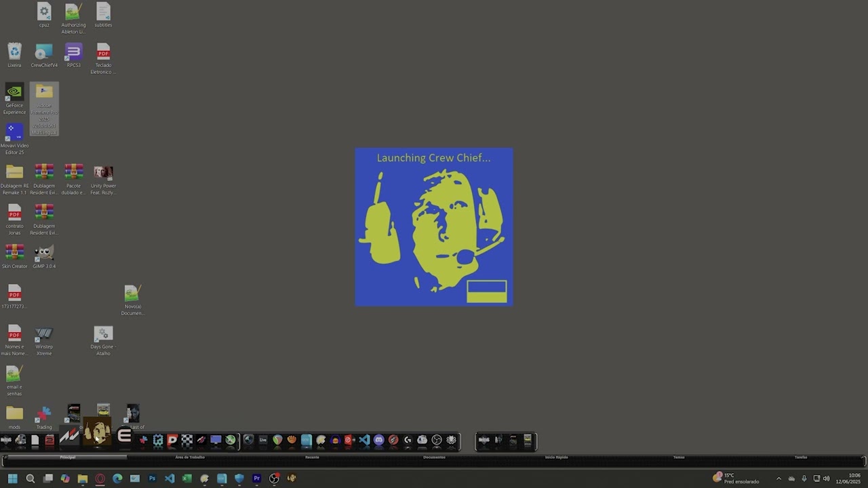Switch to Photoshop on the taskbar
Screen dimensions: 868x488
(x=152, y=479)
